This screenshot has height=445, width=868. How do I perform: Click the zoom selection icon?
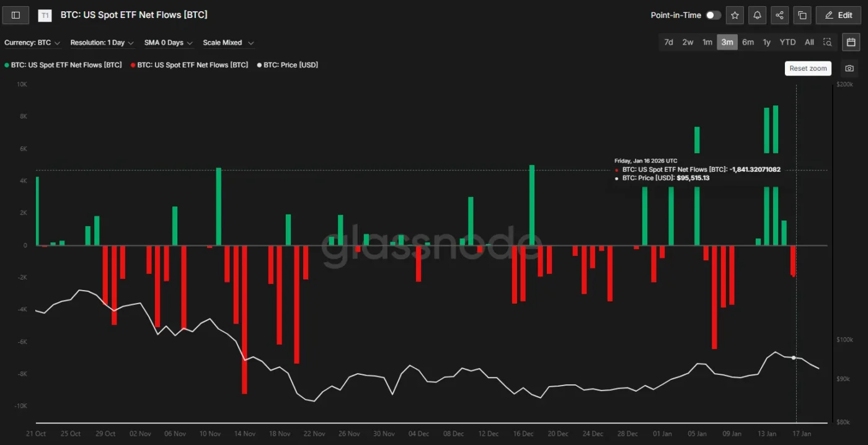click(827, 42)
